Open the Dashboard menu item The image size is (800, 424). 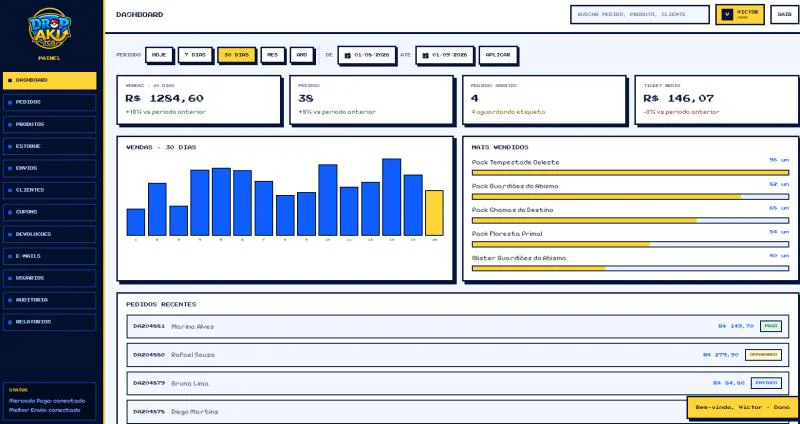[49, 81]
